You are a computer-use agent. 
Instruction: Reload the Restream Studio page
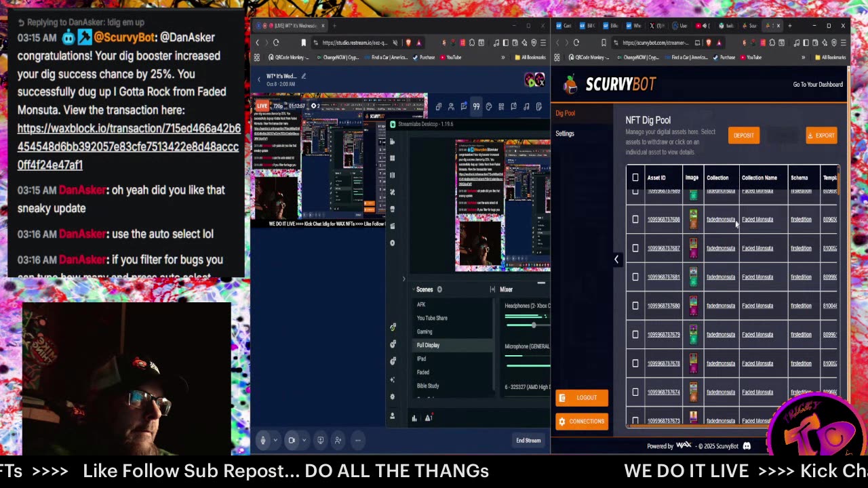tap(276, 43)
